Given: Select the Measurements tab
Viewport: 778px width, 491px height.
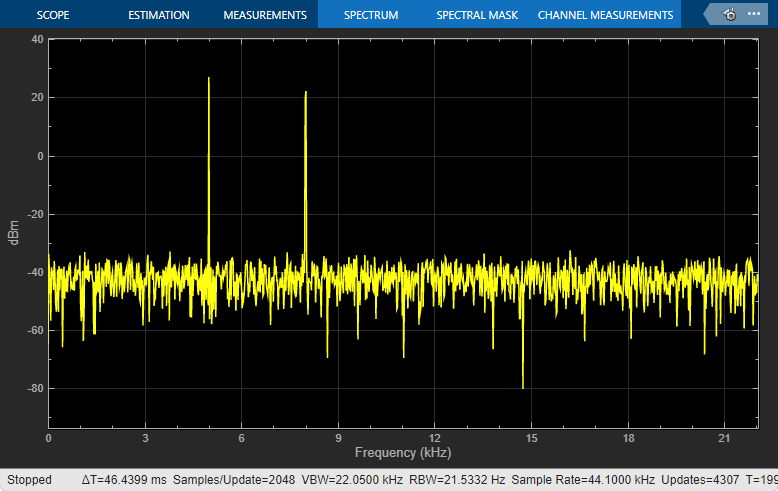Looking at the screenshot, I should pyautogui.click(x=265, y=15).
